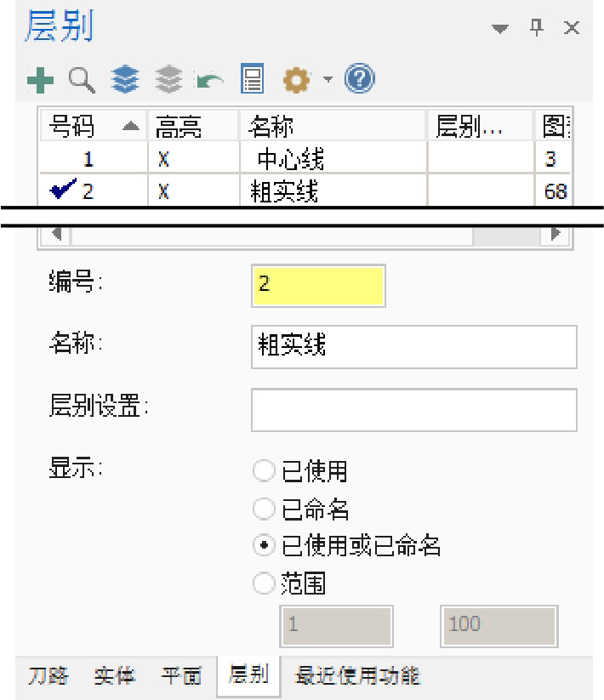Select the 已命名 display option

pos(265,509)
